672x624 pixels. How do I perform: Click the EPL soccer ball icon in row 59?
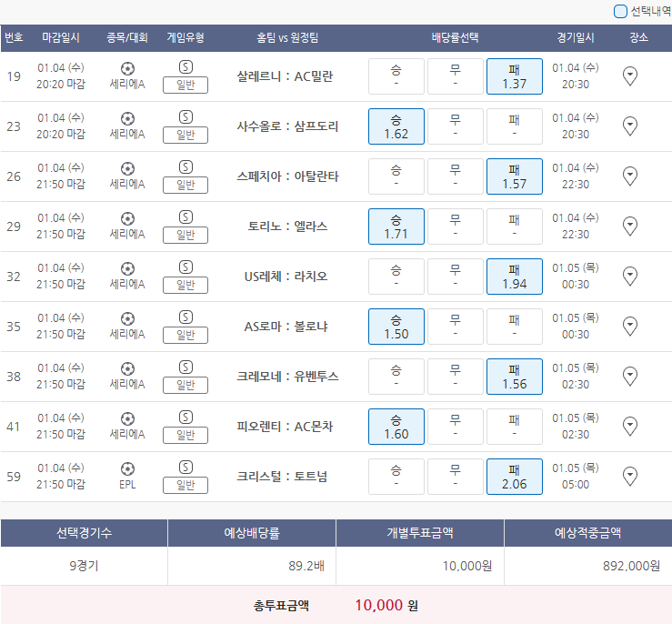[127, 468]
